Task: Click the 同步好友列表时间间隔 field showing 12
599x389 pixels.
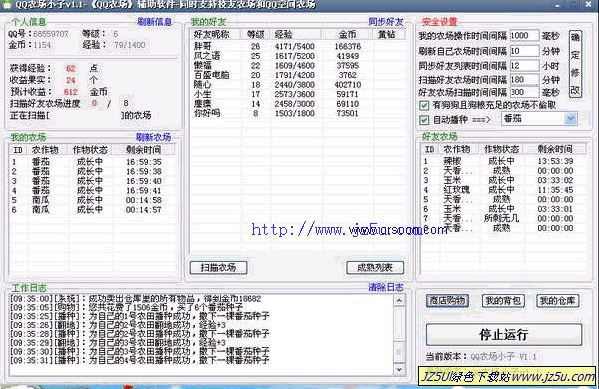Action: (524, 66)
